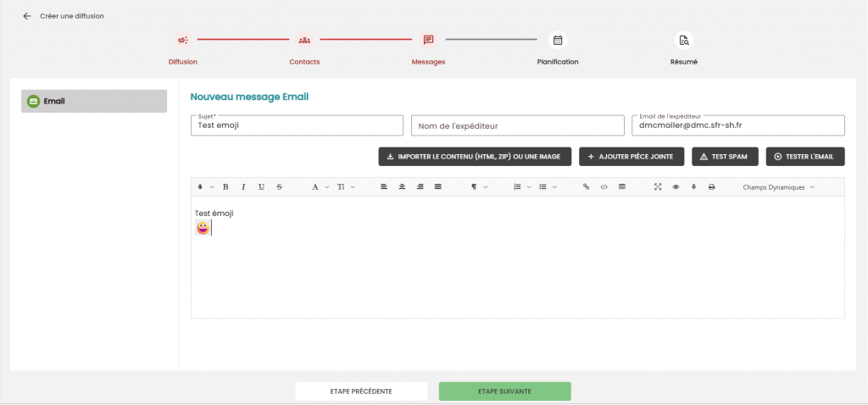Viewport: 868px width, 405px height.
Task: Click the Planification step label
Action: click(x=558, y=62)
